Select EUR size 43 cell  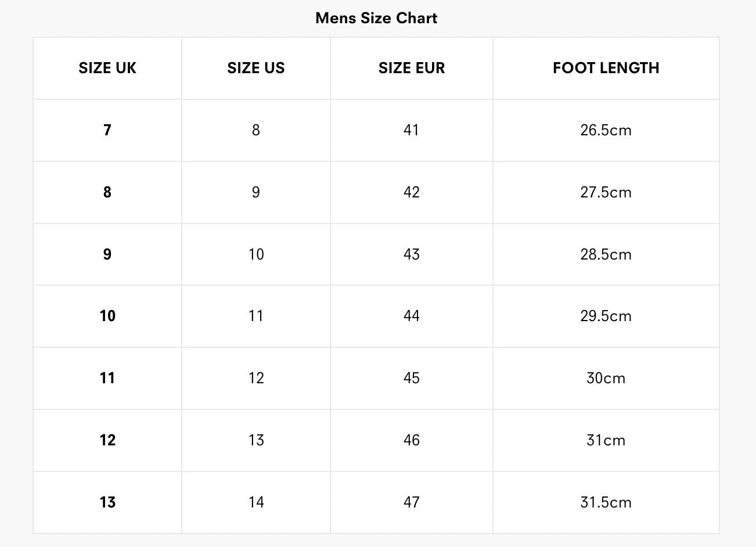pos(412,254)
